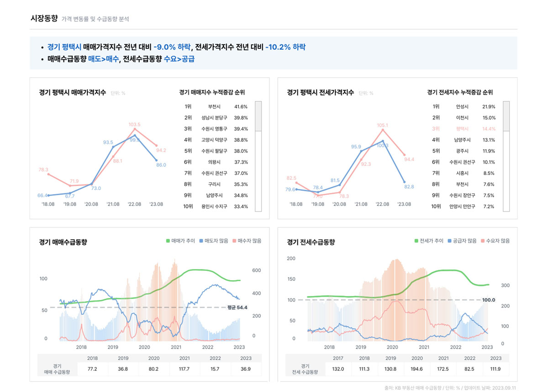Image resolution: width=548 pixels, height=392 pixels.
Task: Click the 경기 평택시 전세가격지수 chart title
Action: pyautogui.click(x=321, y=92)
